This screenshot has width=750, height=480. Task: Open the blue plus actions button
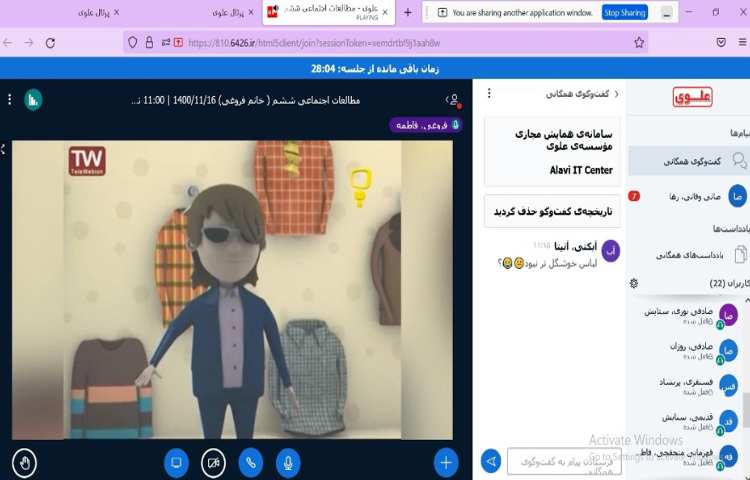pos(446,462)
